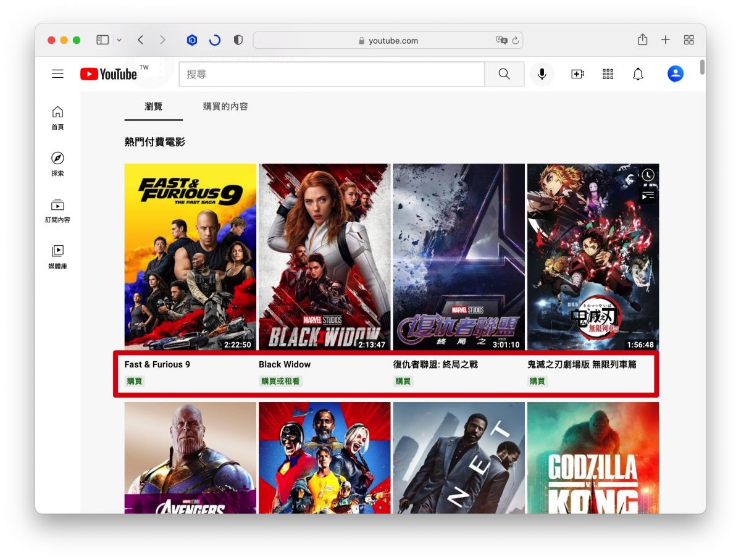Image resolution: width=741 pixels, height=560 pixels.
Task: Start voice search with microphone icon
Action: pyautogui.click(x=542, y=74)
